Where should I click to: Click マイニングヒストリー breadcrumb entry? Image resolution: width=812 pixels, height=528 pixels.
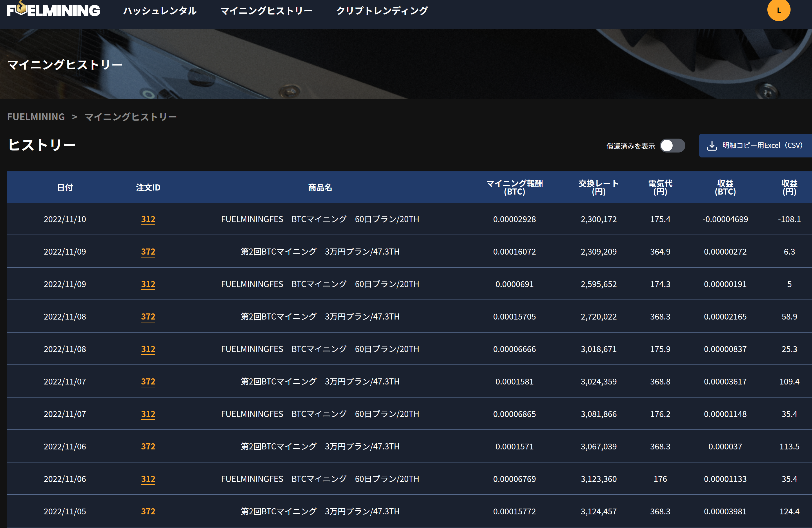130,117
